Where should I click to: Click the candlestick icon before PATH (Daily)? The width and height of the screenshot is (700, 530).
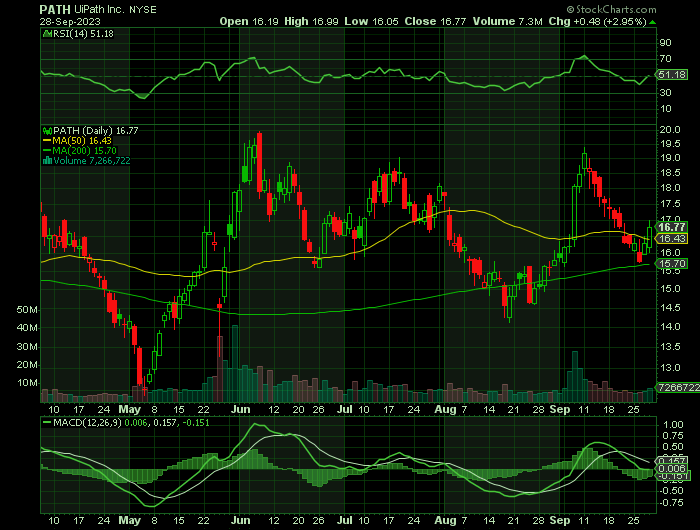click(x=48, y=130)
